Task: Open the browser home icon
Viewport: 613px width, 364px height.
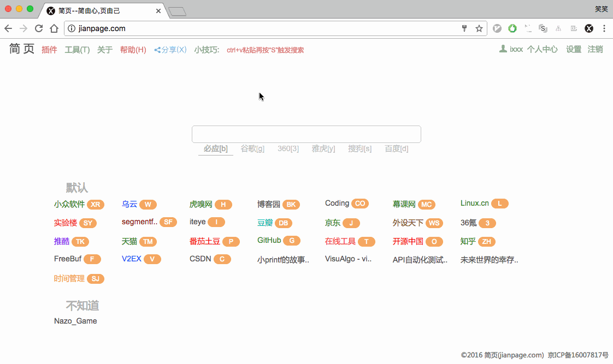Action: (54, 28)
